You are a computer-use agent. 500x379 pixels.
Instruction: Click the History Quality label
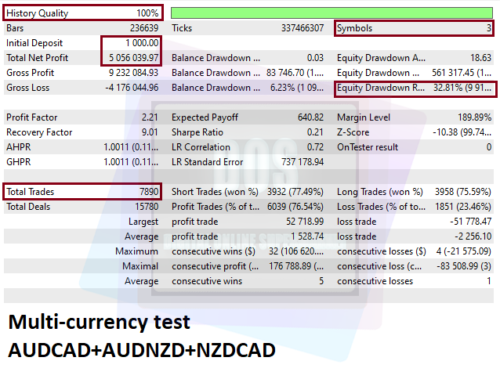(37, 13)
